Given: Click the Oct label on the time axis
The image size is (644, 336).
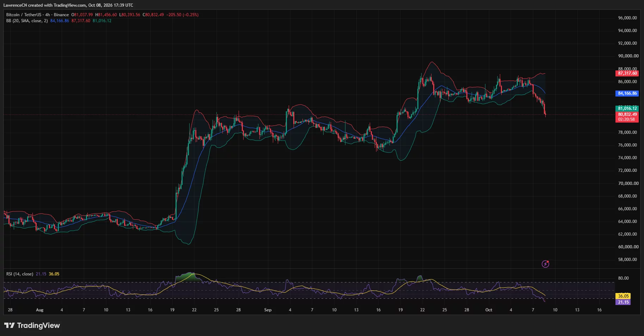Looking at the screenshot, I should (489, 310).
